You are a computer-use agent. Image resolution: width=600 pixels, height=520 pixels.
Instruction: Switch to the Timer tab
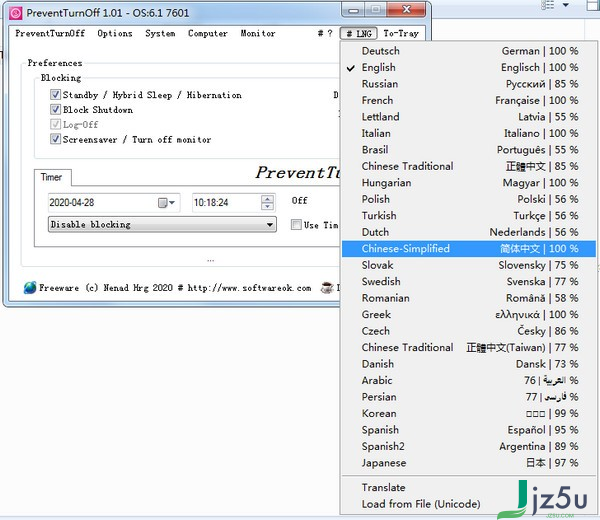[52, 177]
